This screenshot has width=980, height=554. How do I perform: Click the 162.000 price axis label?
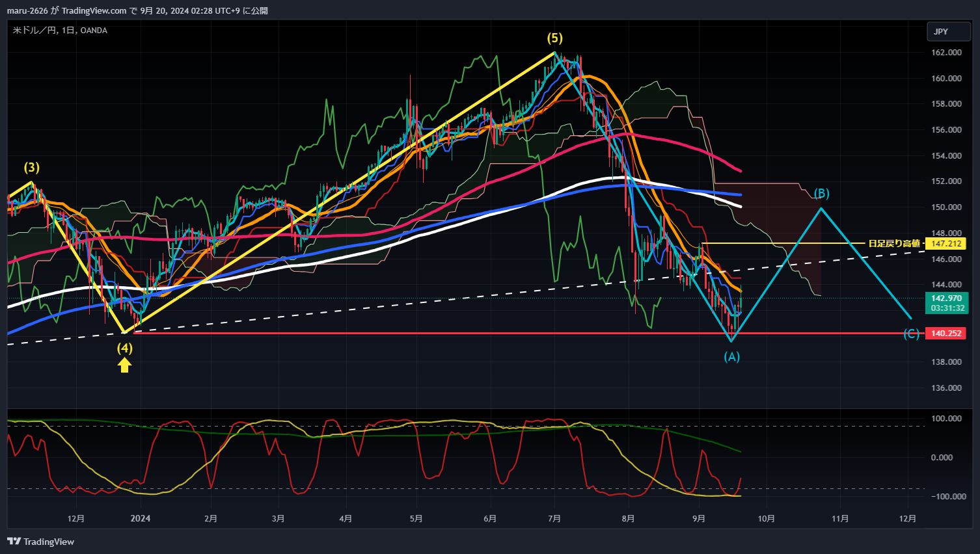click(946, 53)
